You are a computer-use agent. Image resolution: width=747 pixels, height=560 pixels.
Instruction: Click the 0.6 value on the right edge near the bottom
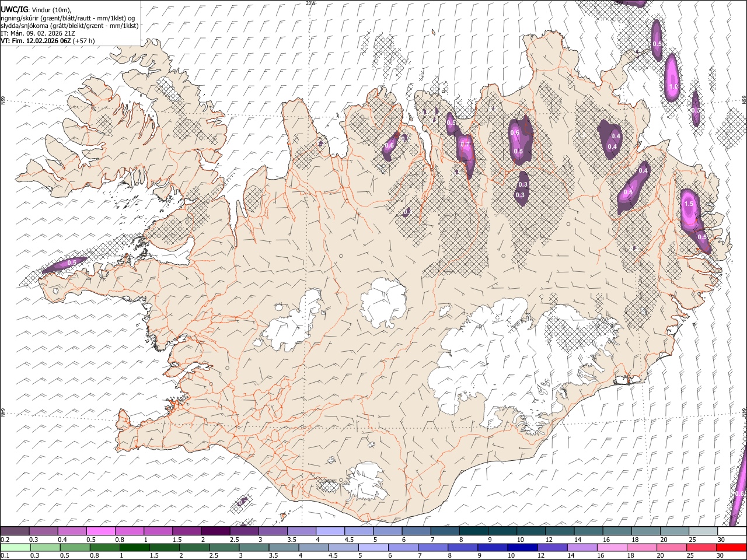click(739, 494)
